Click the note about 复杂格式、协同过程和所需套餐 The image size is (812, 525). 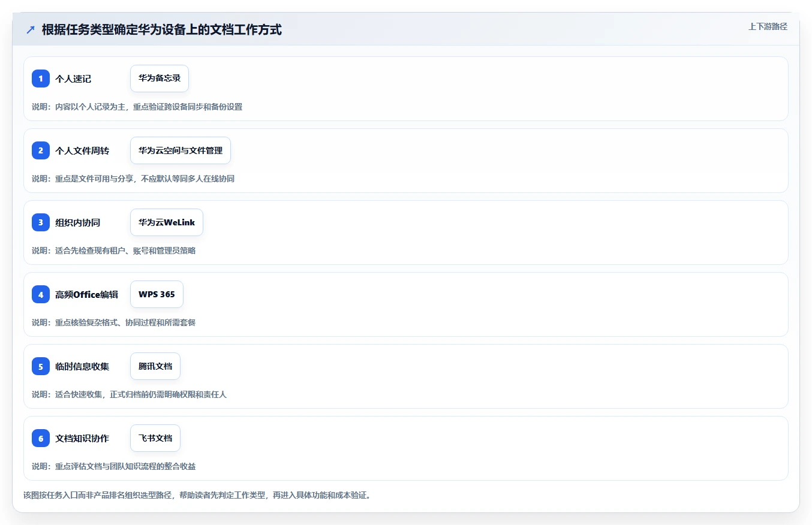coord(114,322)
